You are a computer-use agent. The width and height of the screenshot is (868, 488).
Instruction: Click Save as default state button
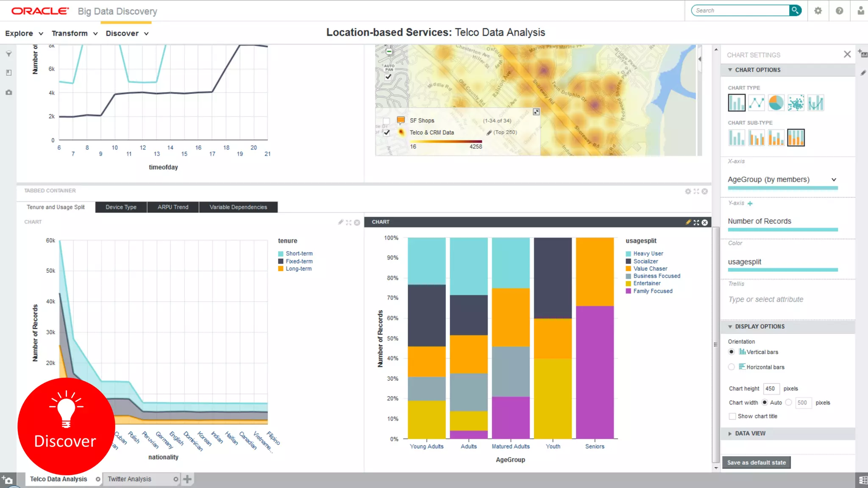point(756,463)
